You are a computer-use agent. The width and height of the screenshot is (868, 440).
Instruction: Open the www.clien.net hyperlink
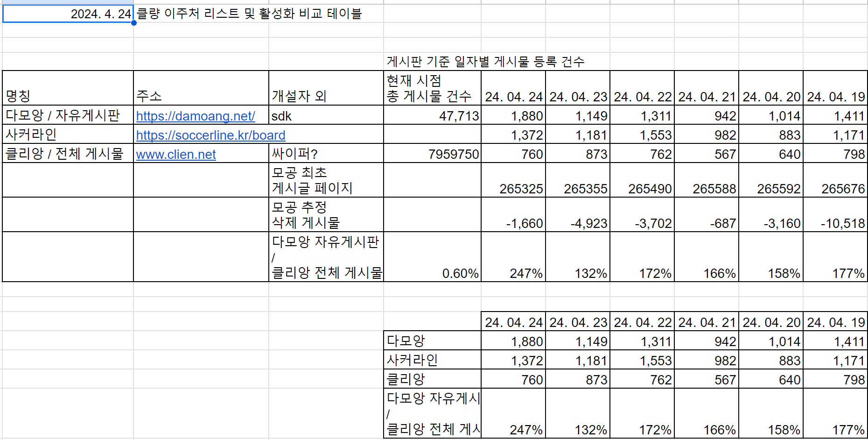coord(176,154)
